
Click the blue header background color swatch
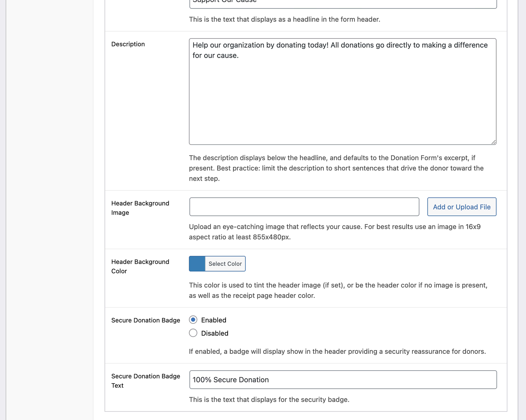coord(197,264)
